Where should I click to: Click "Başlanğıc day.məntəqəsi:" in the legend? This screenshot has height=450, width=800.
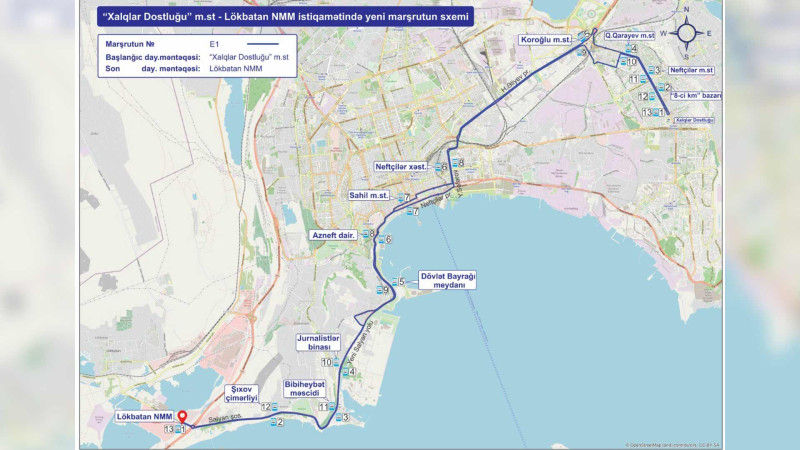[153, 57]
